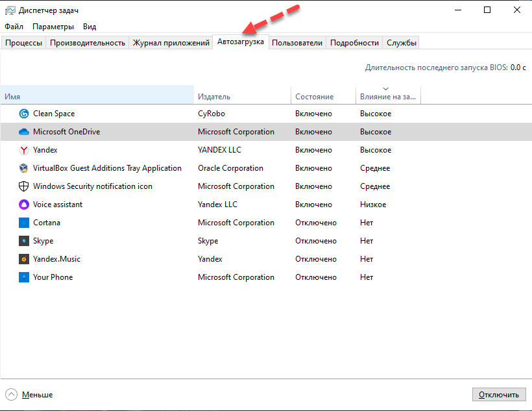The height and width of the screenshot is (411, 532).
Task: Click the Windows Security shield icon
Action: pos(24,186)
